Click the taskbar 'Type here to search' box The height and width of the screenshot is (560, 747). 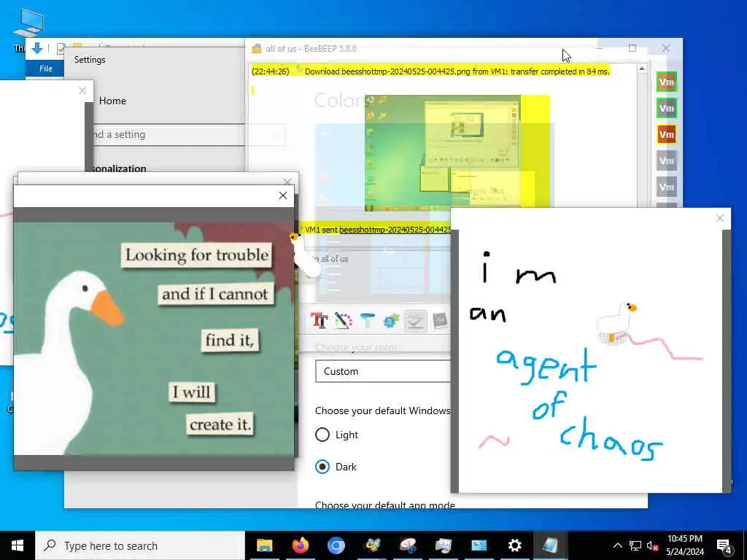140,545
